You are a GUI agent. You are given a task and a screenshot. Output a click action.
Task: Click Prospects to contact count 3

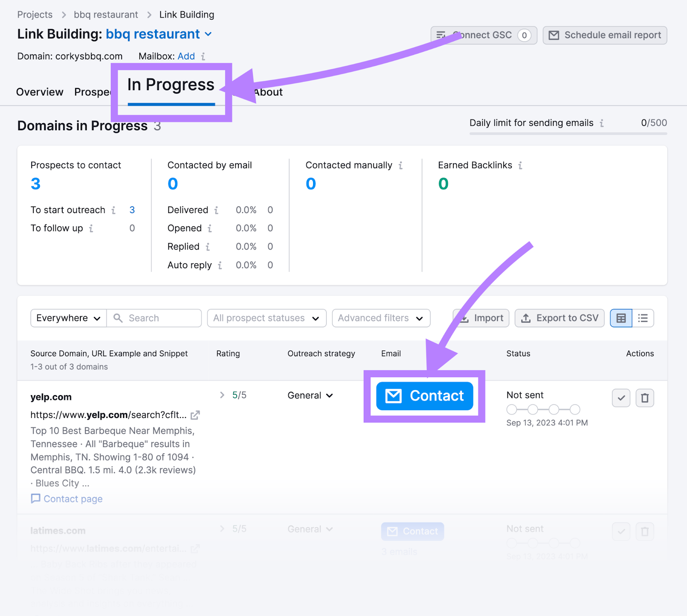point(36,184)
